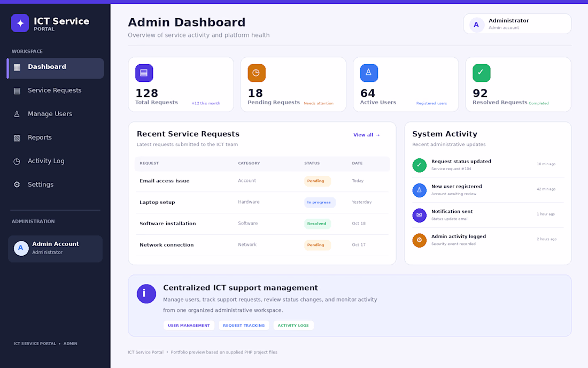Click the Pending badge for Email access issue
The image size is (588, 368).
[317, 181]
